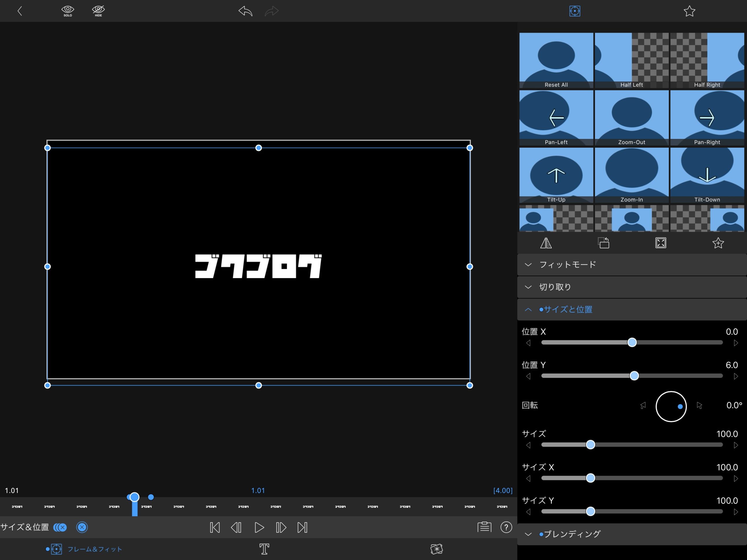
Task: Apply the Zoom-In preset
Action: tap(631, 175)
